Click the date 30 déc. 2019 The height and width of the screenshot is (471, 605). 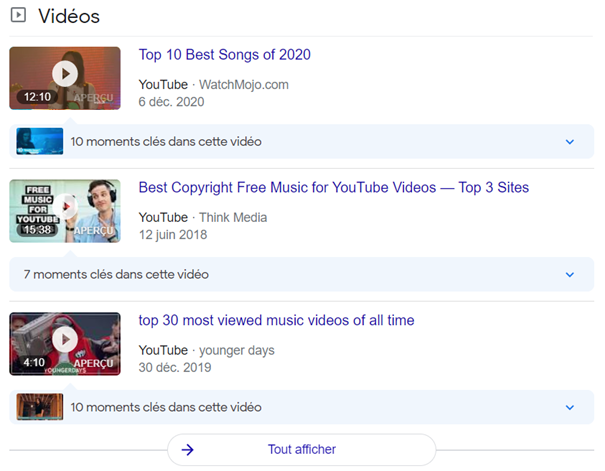[175, 367]
